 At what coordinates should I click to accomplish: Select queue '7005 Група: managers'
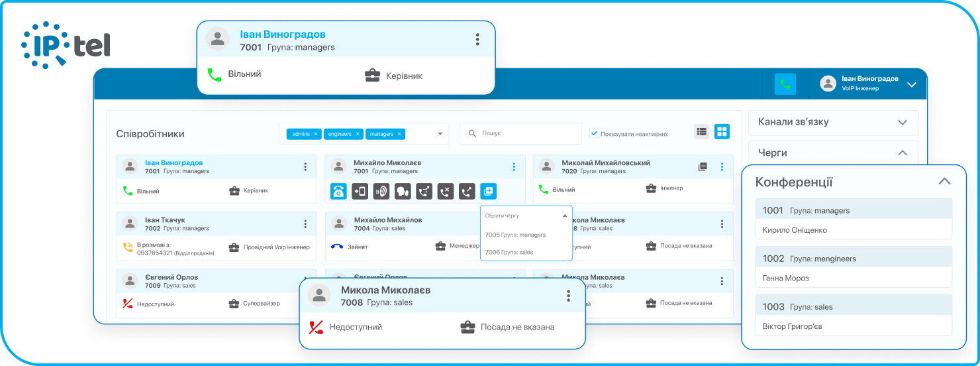(515, 235)
